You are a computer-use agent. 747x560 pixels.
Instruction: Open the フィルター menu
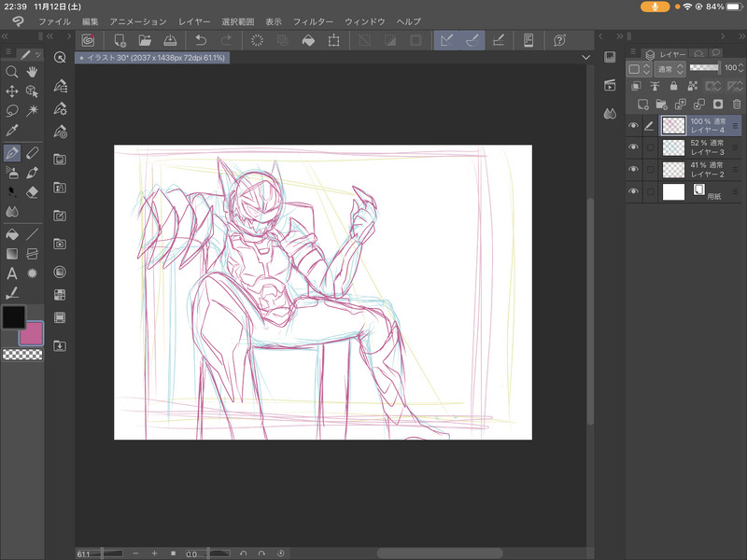[x=313, y=21]
